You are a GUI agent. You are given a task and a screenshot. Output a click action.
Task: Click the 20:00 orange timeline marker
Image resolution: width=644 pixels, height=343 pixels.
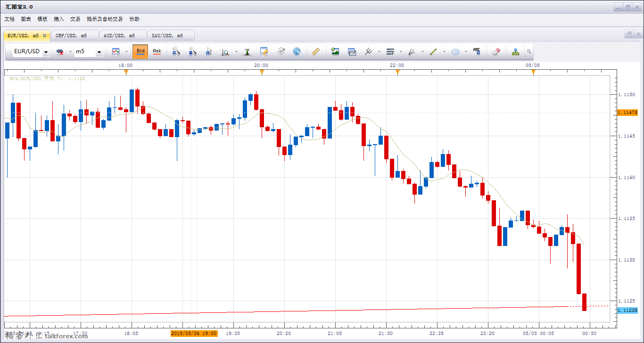[x=262, y=72]
